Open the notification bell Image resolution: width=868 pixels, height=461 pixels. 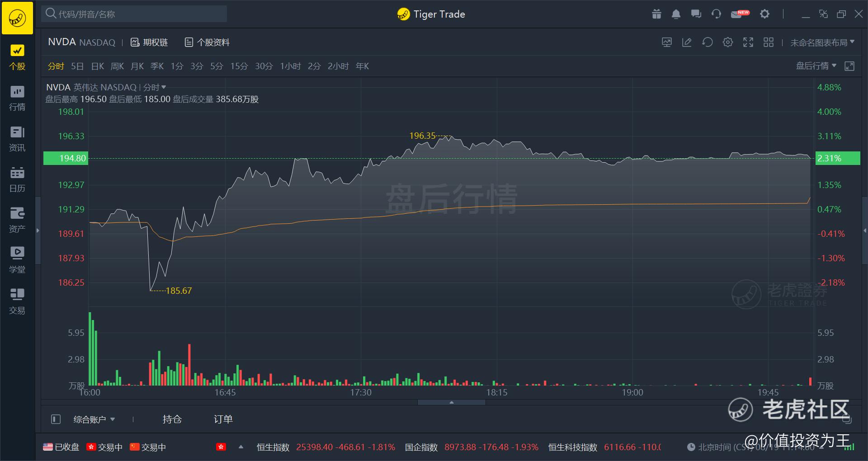[x=676, y=14]
